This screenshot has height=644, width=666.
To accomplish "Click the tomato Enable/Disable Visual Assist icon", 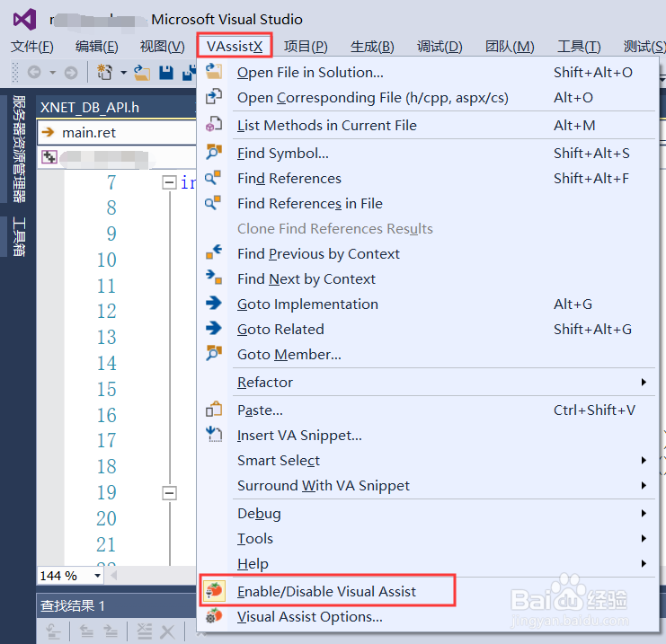I will point(214,590).
